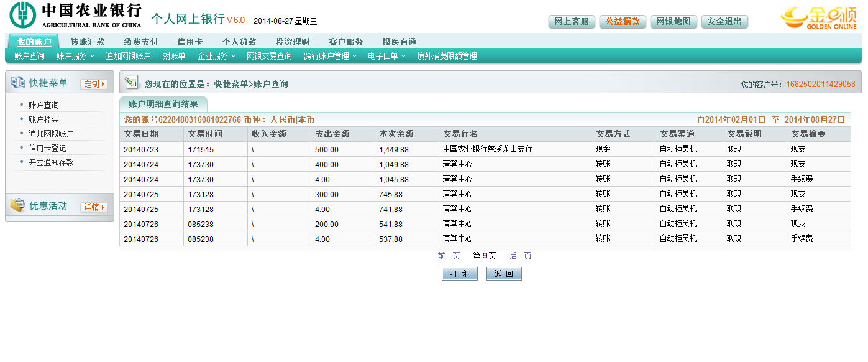Open 账户挂失 in the quick menu
Screen dimensions: 868x362
point(43,119)
